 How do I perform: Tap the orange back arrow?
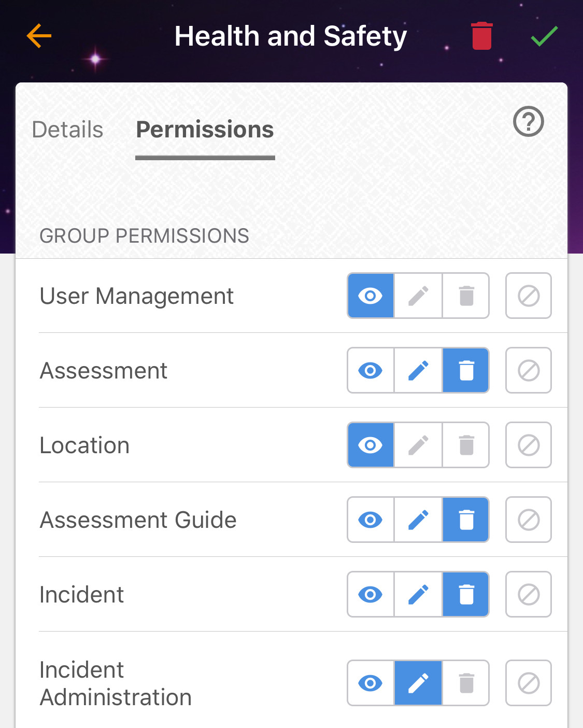39,36
